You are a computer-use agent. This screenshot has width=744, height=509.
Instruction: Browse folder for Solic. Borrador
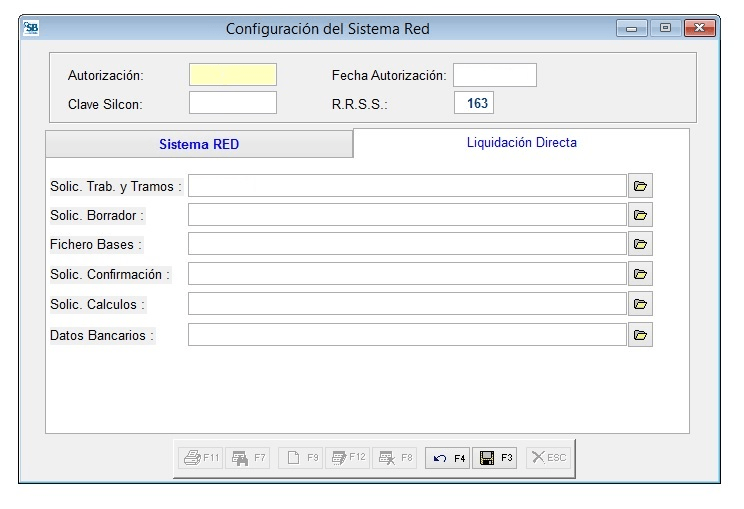click(640, 215)
